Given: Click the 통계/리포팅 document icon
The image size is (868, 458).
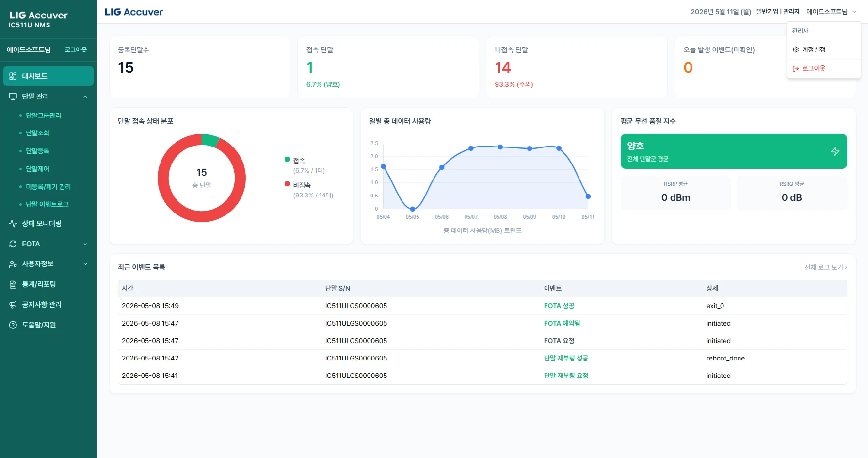Looking at the screenshot, I should [13, 284].
